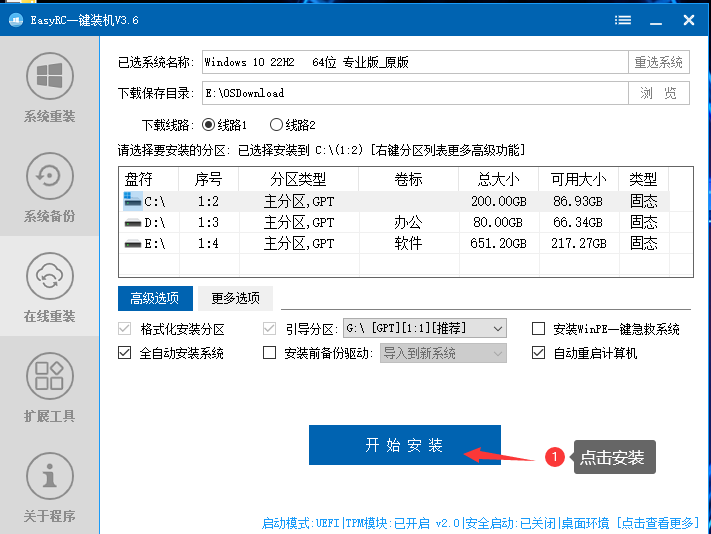Click the 66.34GB free size cell
Screen dimensions: 711x534
579,223
